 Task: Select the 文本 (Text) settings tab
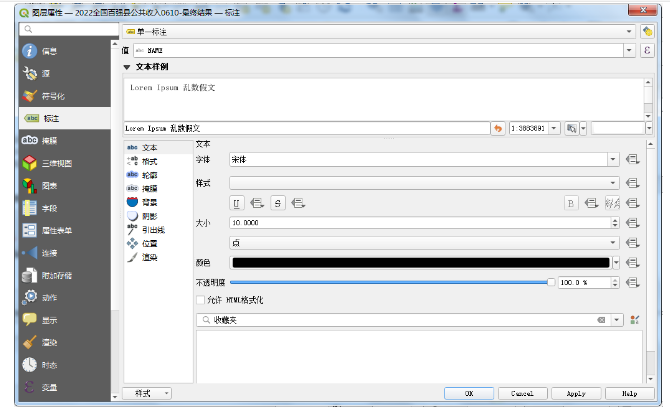tap(159, 147)
